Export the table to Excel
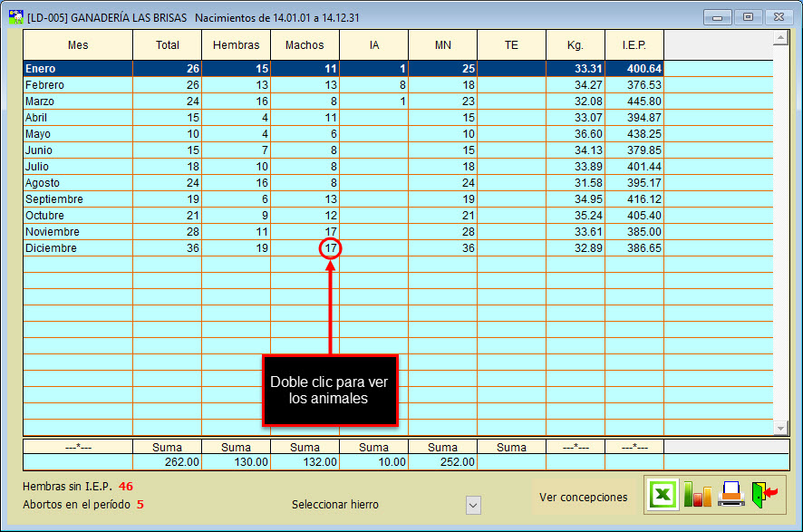Viewport: 803px width, 532px height. point(663,495)
